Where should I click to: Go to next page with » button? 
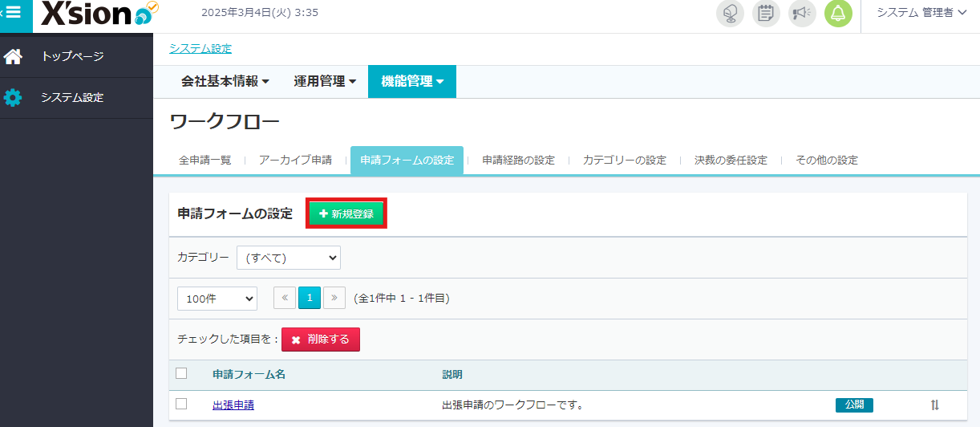[x=334, y=298]
